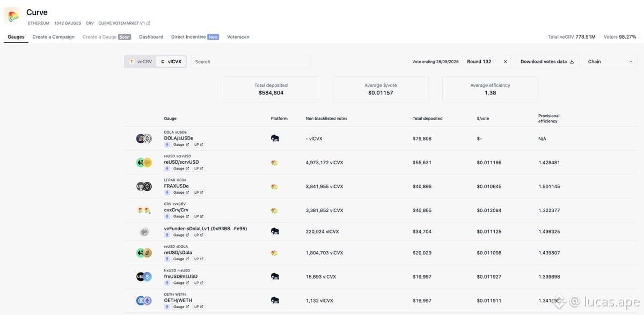
Task: Click the DOLA/sUSDe token pair icon
Action: (144, 138)
